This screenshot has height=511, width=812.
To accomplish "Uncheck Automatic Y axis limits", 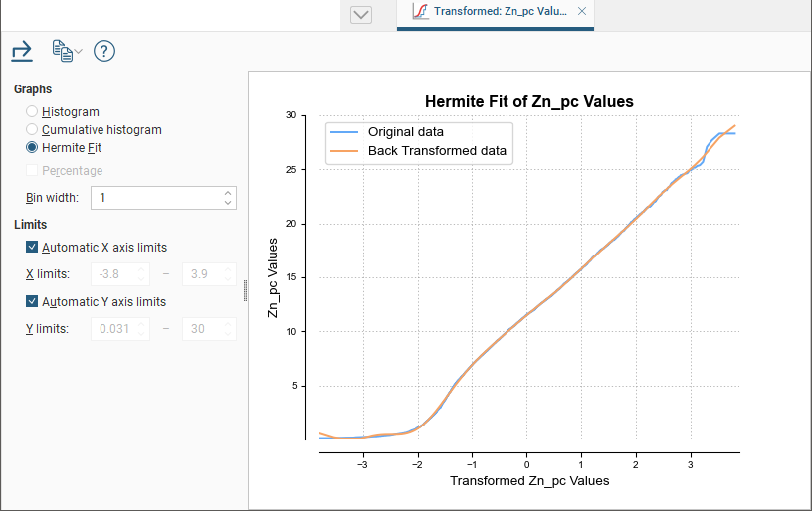I will (x=33, y=302).
